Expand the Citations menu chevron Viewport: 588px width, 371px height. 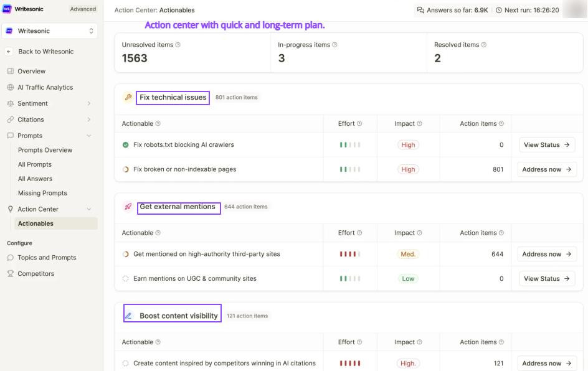pos(89,120)
